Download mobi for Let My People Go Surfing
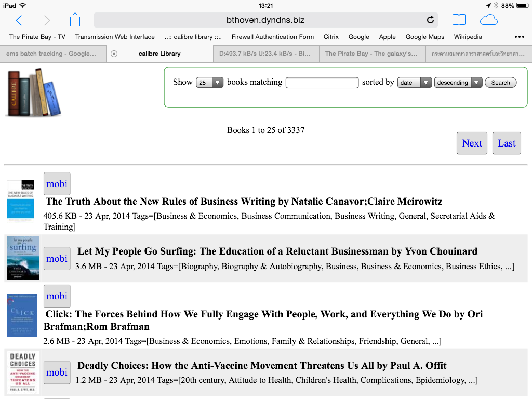 [57, 259]
